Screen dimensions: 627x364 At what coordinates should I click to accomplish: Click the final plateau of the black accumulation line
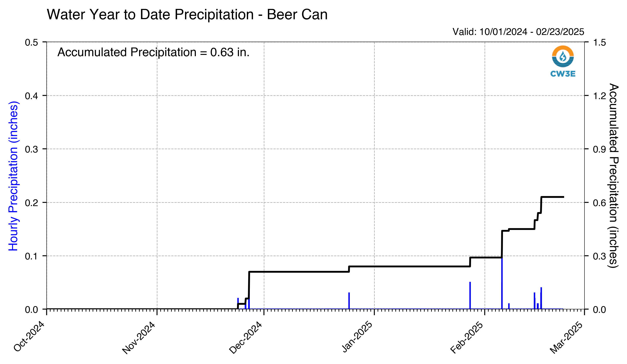[552, 197]
